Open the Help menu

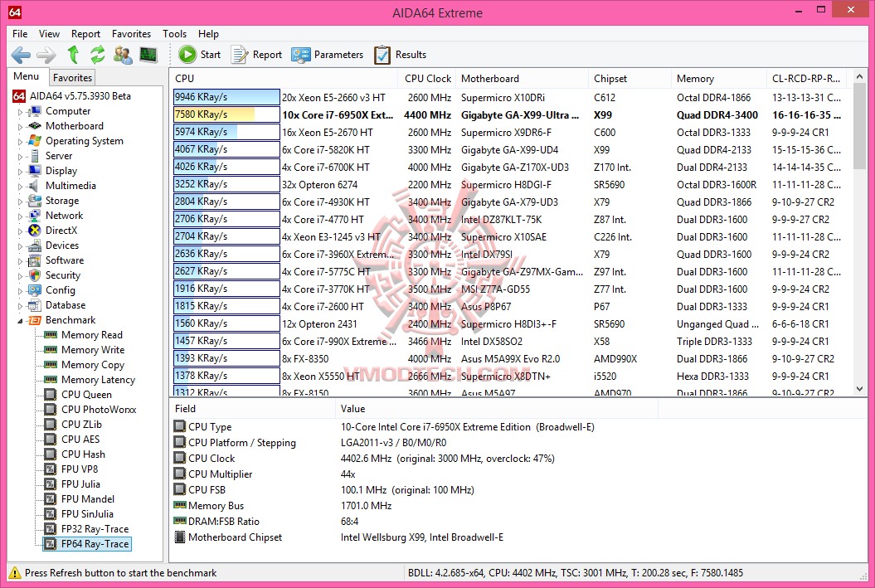208,34
